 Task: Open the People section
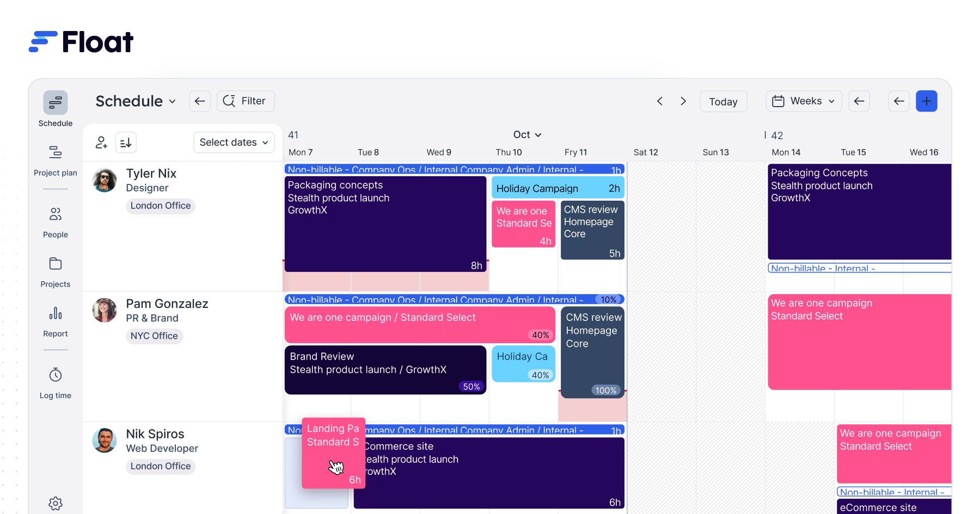56,222
